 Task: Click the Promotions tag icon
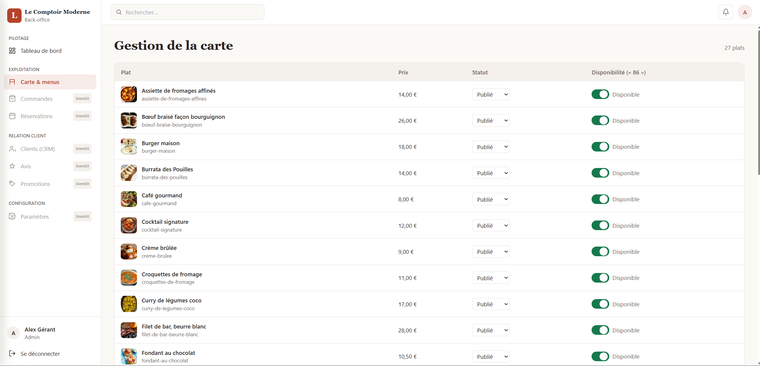(13, 184)
